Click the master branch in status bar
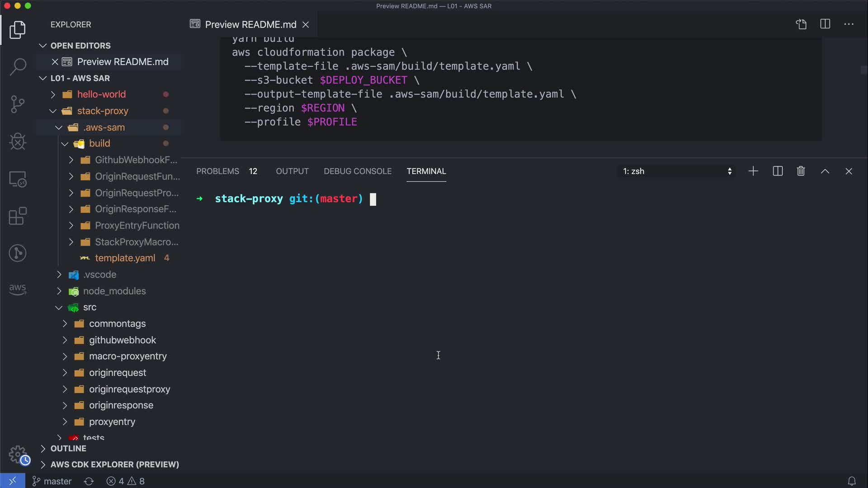Image resolution: width=868 pixels, height=488 pixels. click(52, 481)
